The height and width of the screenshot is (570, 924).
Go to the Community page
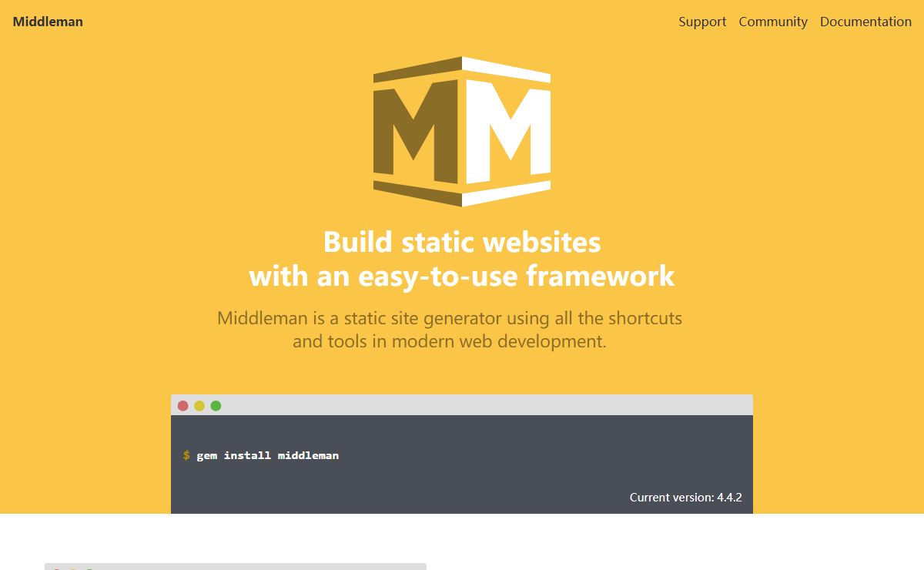(x=773, y=22)
